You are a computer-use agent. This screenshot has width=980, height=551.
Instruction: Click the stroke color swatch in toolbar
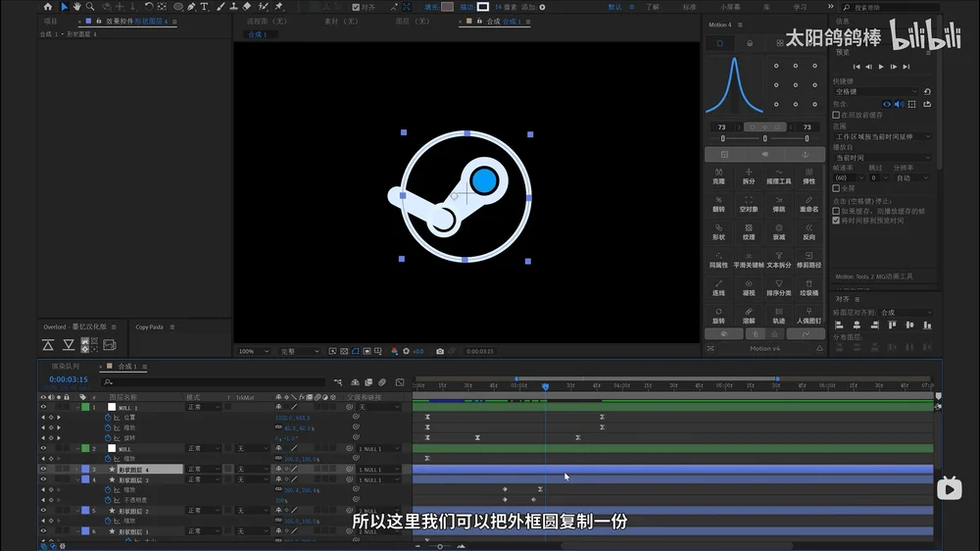coord(483,7)
